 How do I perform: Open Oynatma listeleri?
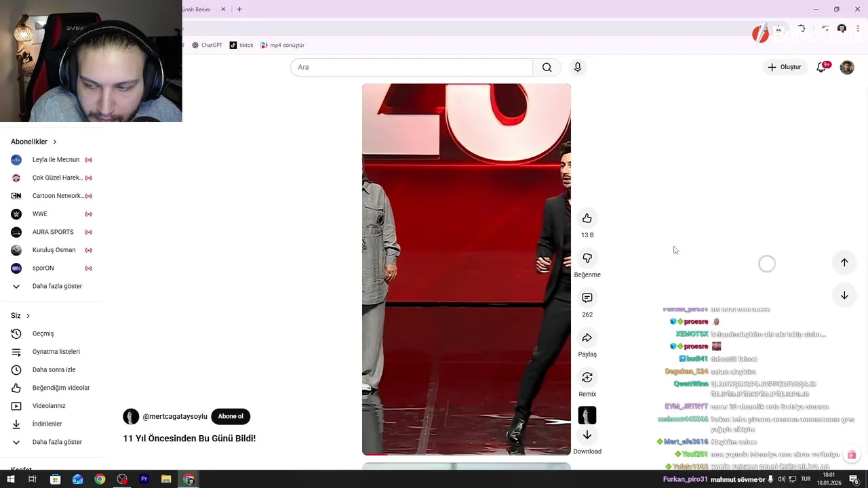(52, 352)
